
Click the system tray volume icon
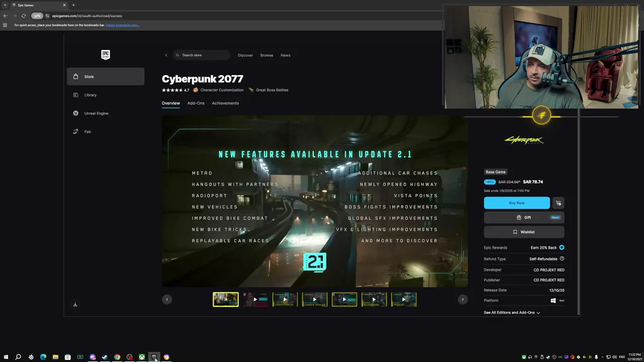coord(615,357)
